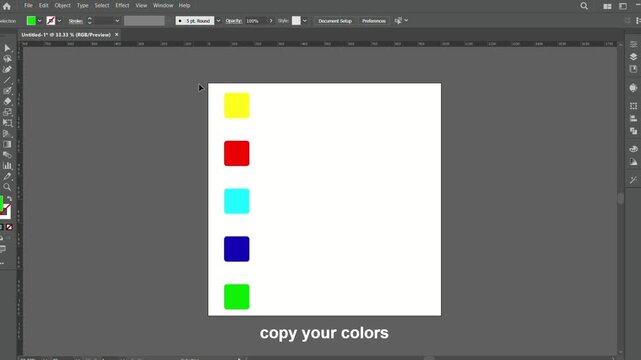Open the graphic style dropdown arrow
This screenshot has width=641, height=360.
pos(305,21)
